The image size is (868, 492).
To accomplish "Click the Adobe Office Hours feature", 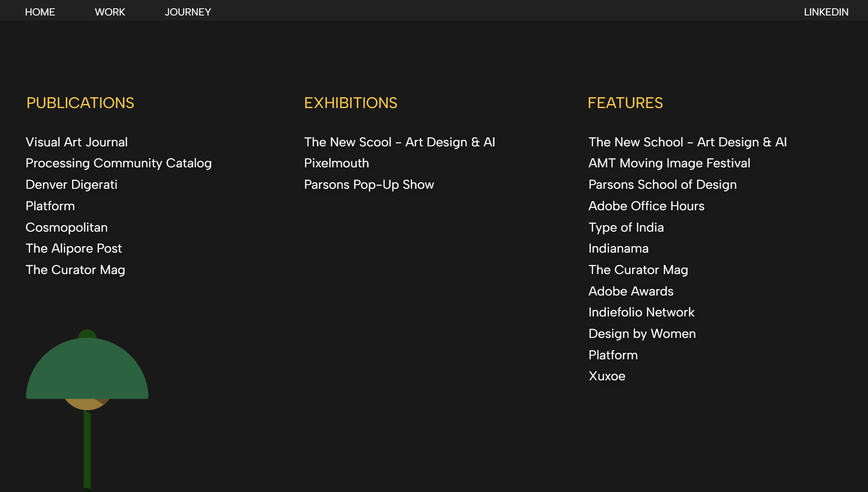I will point(646,206).
